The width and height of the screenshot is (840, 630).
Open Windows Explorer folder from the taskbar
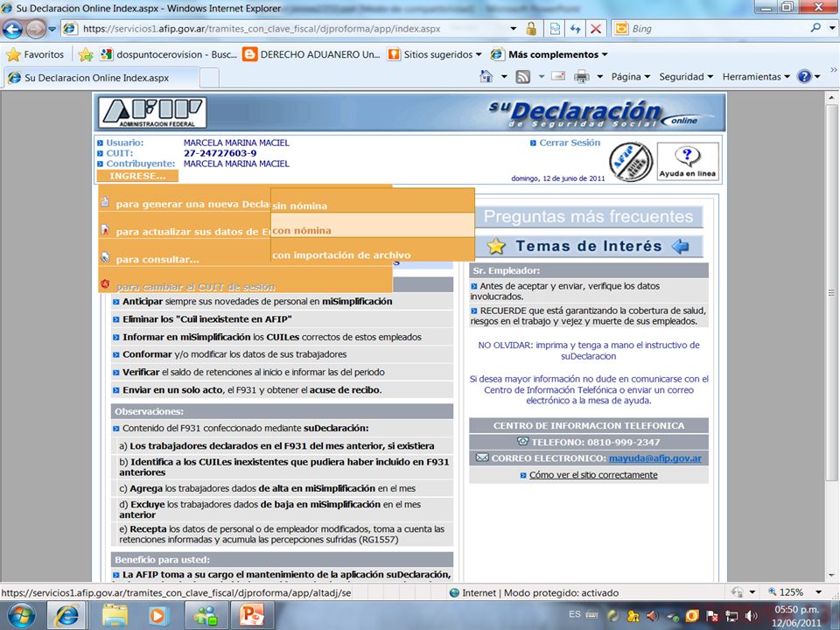click(x=114, y=615)
